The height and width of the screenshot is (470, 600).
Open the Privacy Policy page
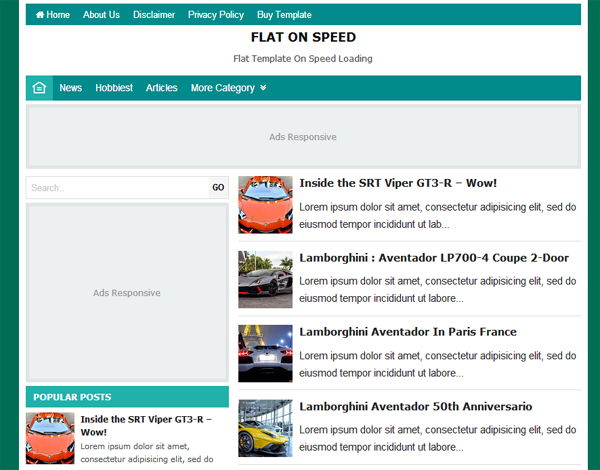[216, 15]
